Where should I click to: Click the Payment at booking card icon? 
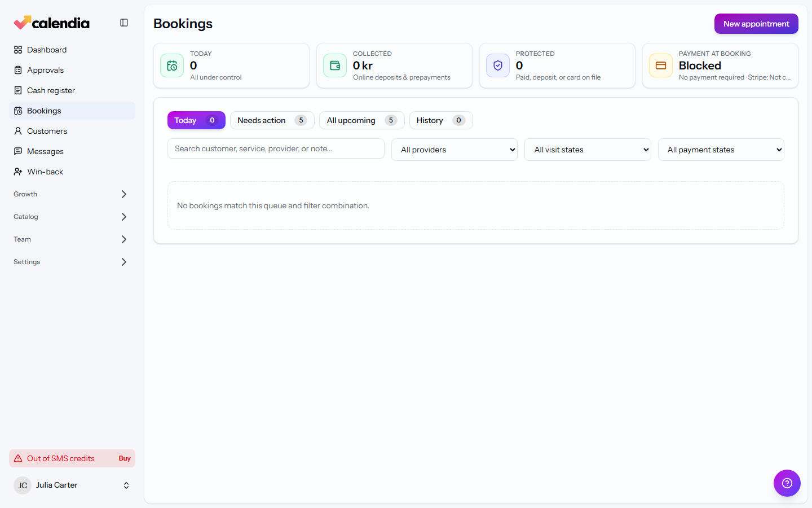pos(661,65)
